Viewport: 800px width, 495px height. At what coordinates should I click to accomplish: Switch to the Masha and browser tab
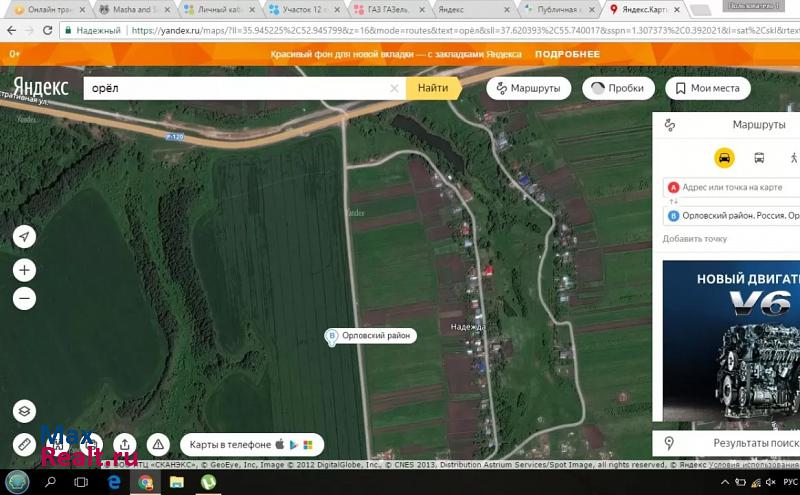(x=135, y=9)
